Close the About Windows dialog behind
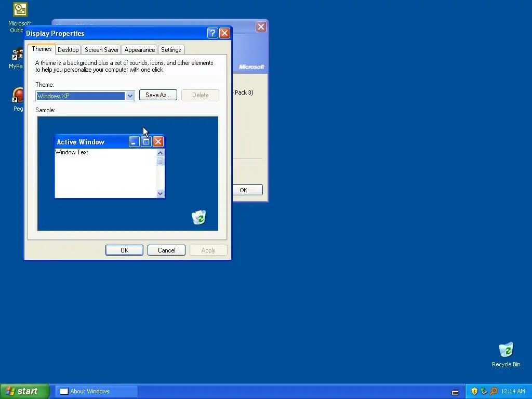Screen dimensions: 532x399 (261, 27)
